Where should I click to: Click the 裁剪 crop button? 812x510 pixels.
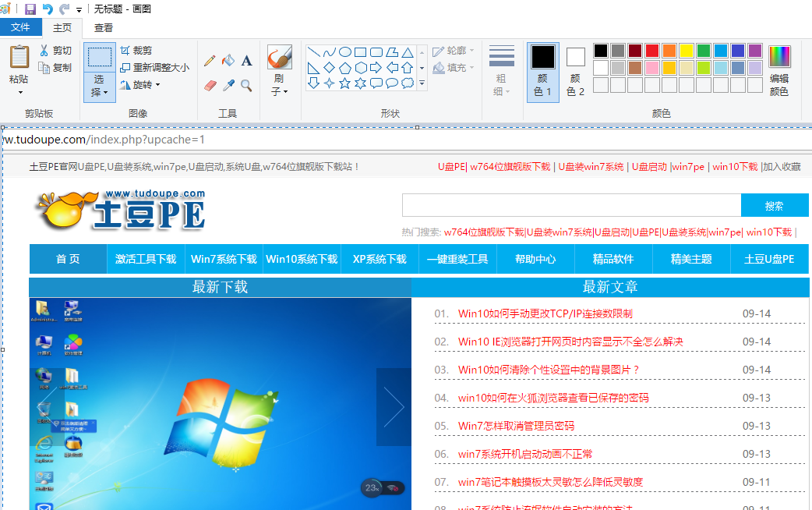click(x=137, y=51)
